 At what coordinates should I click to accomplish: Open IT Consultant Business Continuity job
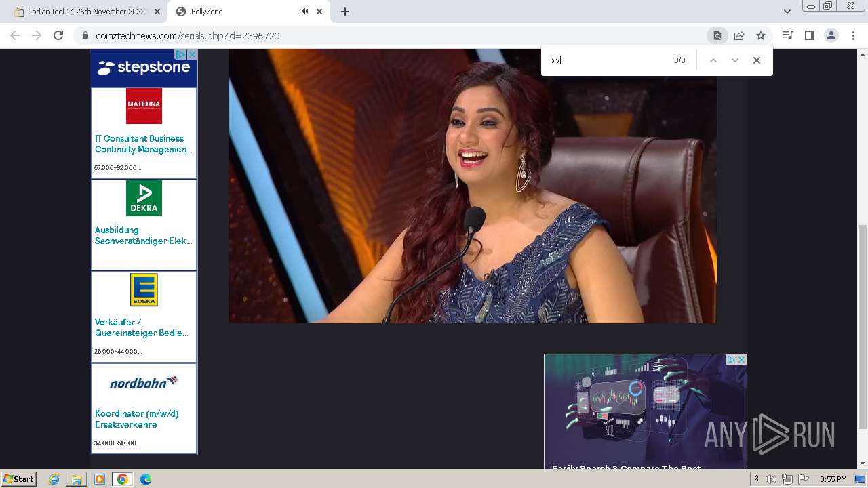pos(143,144)
